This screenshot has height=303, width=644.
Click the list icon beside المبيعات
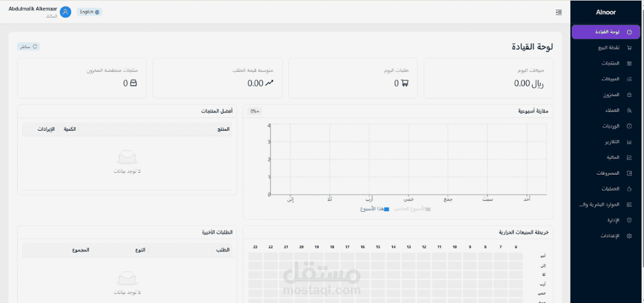point(629,79)
